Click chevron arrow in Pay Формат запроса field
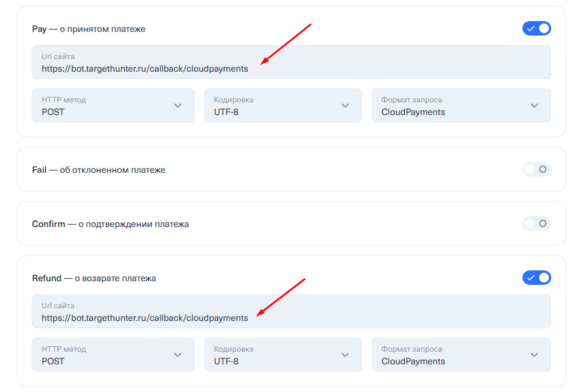 point(534,105)
